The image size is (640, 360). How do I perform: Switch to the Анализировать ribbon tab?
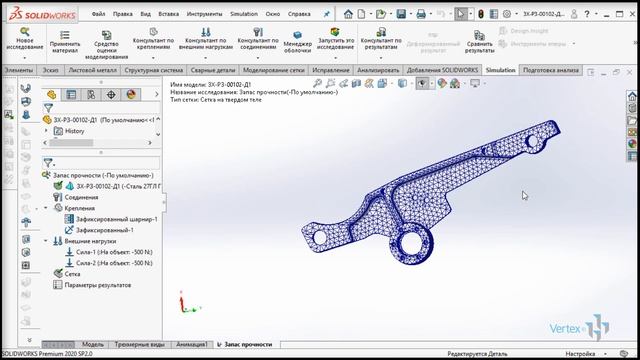pos(378,70)
